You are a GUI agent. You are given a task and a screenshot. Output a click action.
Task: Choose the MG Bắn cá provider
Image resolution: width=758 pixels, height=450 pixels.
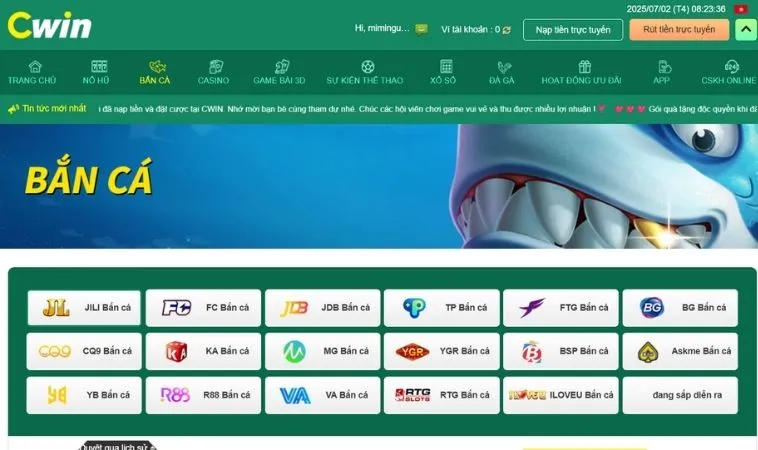[x=322, y=351]
